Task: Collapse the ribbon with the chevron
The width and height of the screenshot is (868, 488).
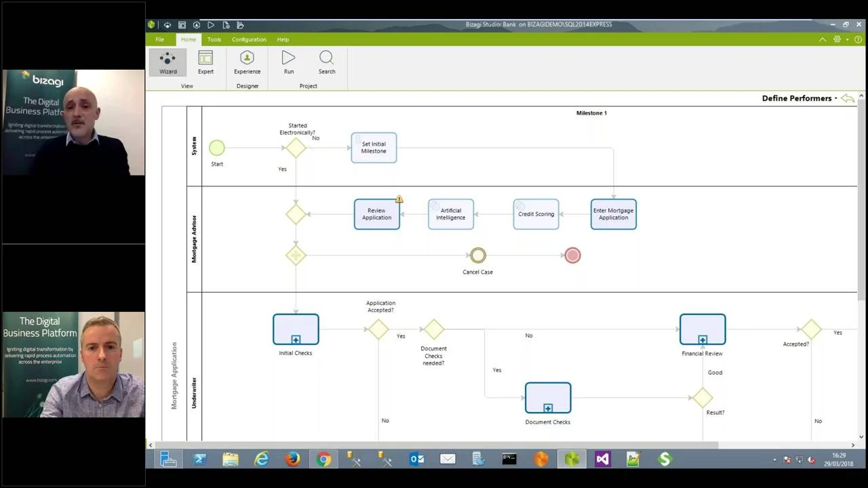Action: (823, 39)
